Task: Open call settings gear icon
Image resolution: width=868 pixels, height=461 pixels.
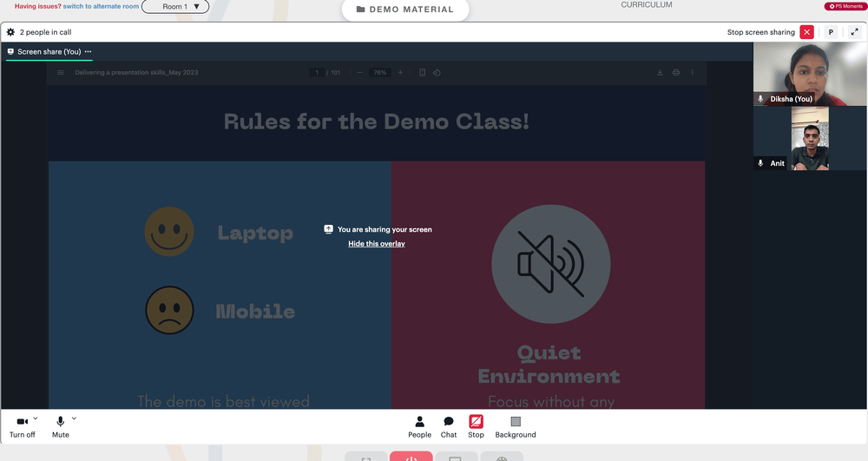Action: coord(10,32)
